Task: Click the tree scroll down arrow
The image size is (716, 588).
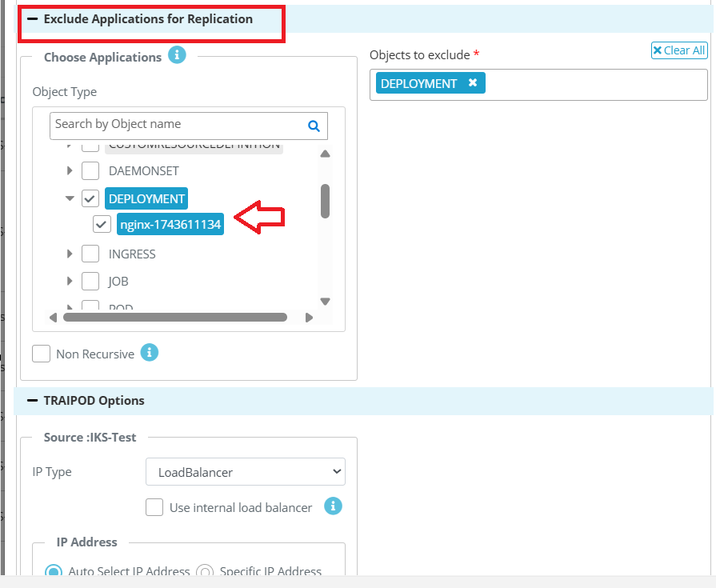Action: (325, 302)
